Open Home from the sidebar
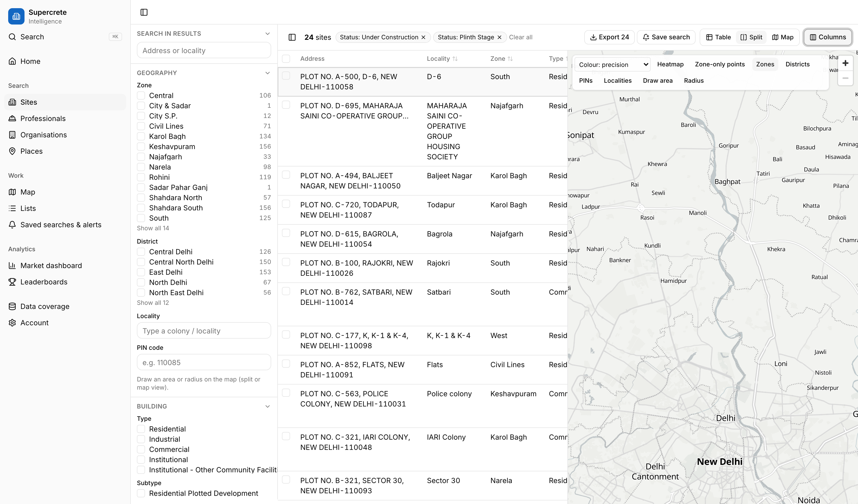Screen dimensions: 858x504 pyautogui.click(x=65, y=61)
